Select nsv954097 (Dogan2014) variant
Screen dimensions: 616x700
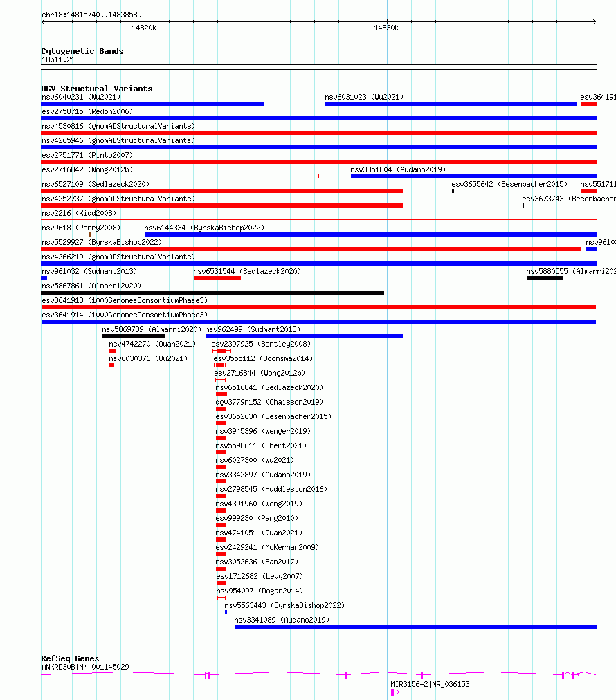click(221, 598)
